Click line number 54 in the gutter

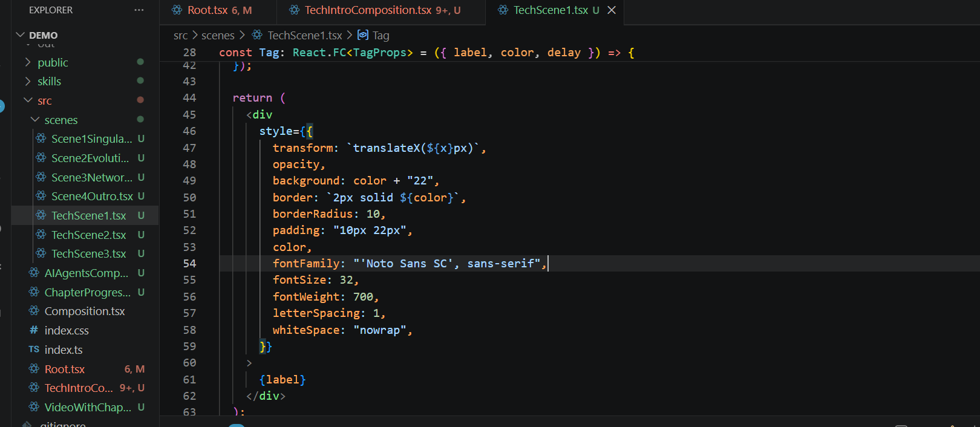coord(189,263)
